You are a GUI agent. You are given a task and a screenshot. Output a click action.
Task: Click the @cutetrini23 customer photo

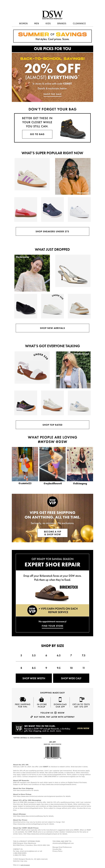coord(25,464)
